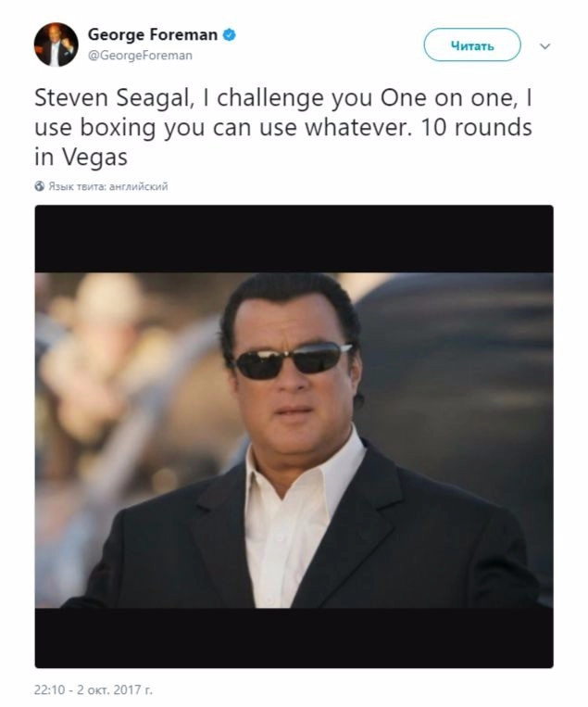Viewport: 588px width, 707px height.
Task: Click the upper black bar of media
Action: [294, 239]
